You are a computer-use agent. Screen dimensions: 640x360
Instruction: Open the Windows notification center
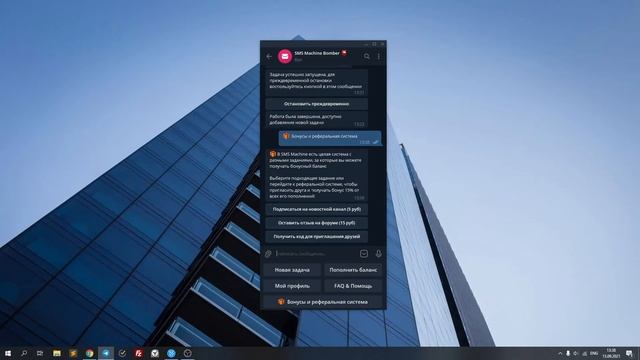[629, 353]
